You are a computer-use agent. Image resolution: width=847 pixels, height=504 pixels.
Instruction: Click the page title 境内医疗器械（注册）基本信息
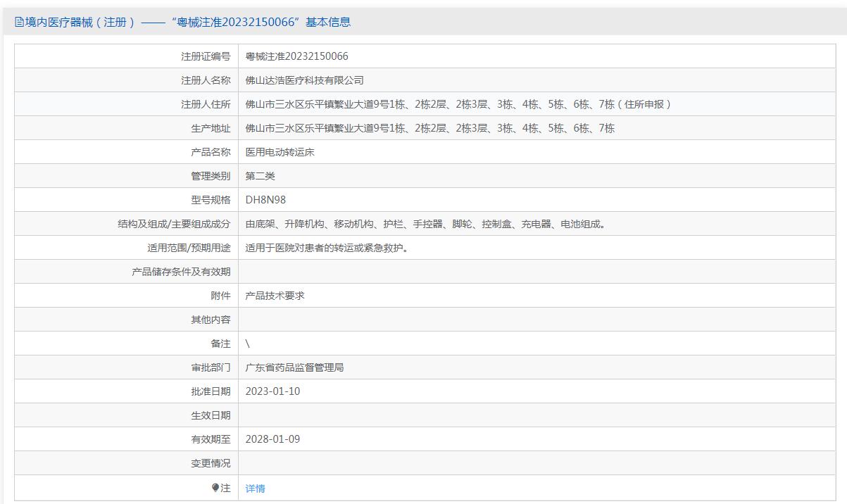coord(188,22)
